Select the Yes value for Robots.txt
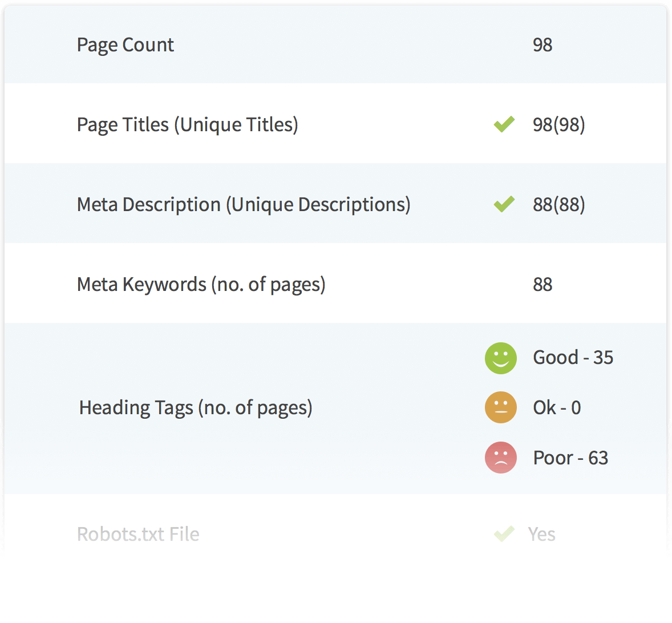The width and height of the screenshot is (672, 623). pyautogui.click(x=542, y=534)
